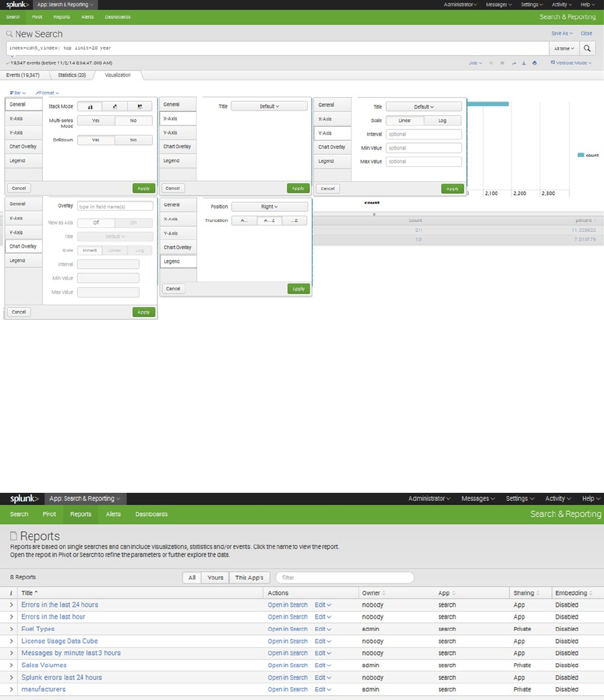This screenshot has height=700, width=604.
Task: Expand the Fuel Types report row
Action: 11,628
